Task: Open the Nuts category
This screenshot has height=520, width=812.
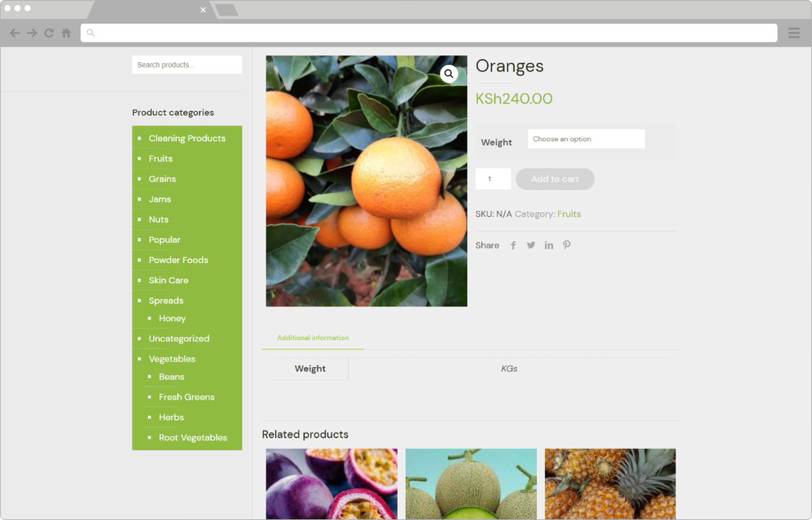Action: (x=158, y=219)
